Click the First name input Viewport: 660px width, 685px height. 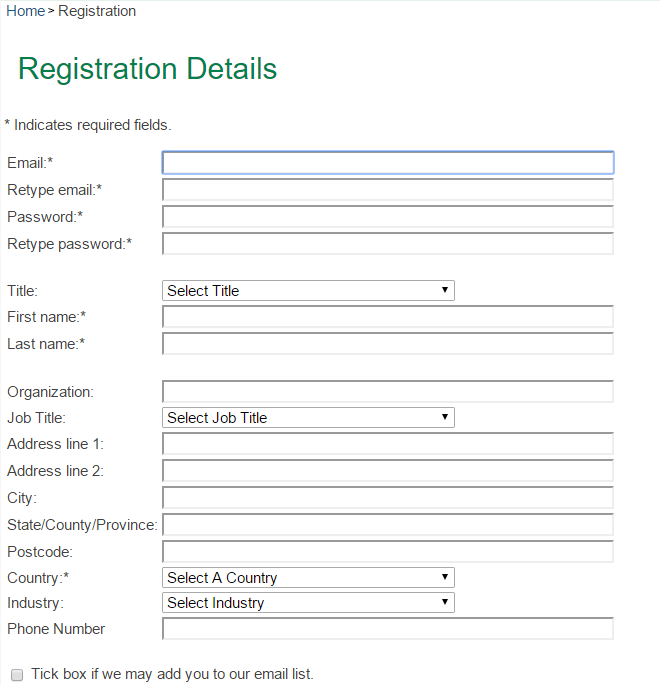(x=387, y=317)
